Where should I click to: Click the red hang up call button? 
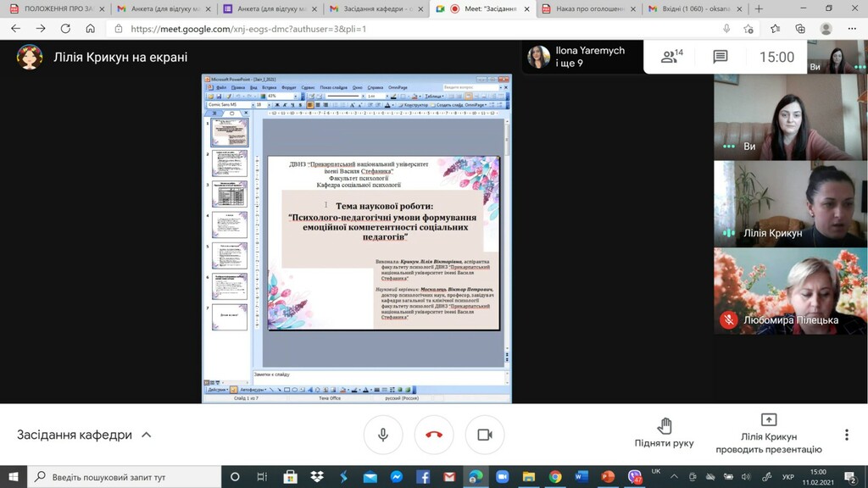434,435
